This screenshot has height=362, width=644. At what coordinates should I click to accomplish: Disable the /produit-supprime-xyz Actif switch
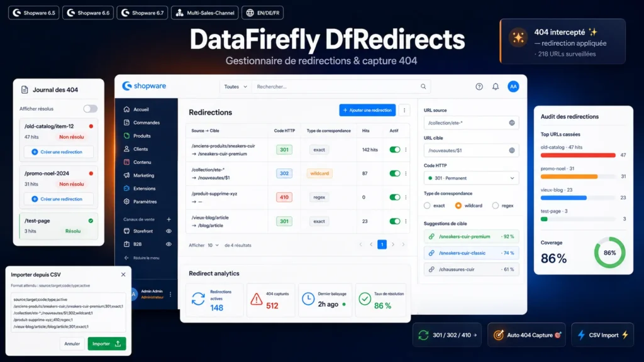395,197
